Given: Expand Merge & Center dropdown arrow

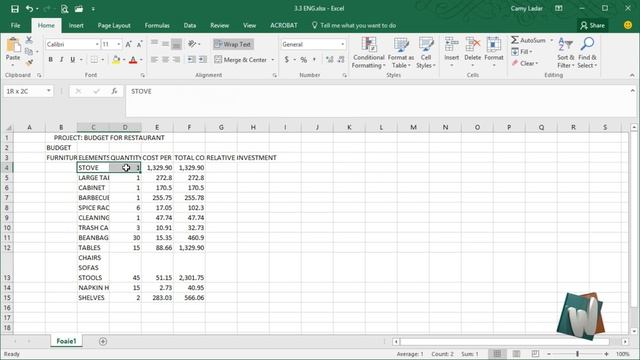Looking at the screenshot, I should click(273, 60).
